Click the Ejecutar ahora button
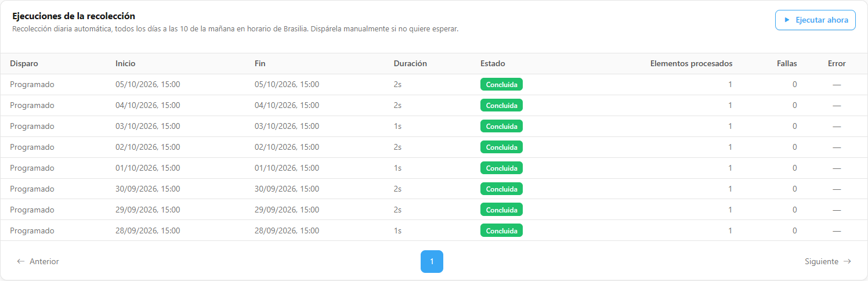868x281 pixels. coord(815,20)
